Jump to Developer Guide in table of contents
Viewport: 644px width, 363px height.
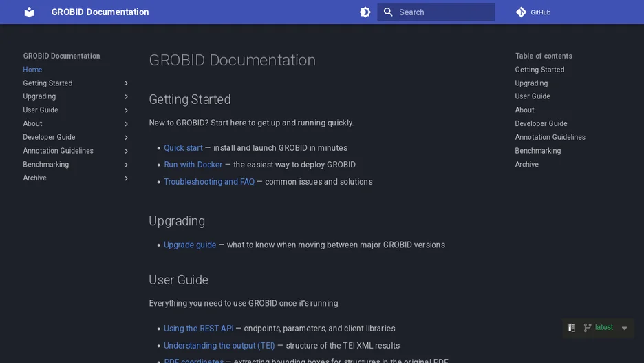[541, 123]
